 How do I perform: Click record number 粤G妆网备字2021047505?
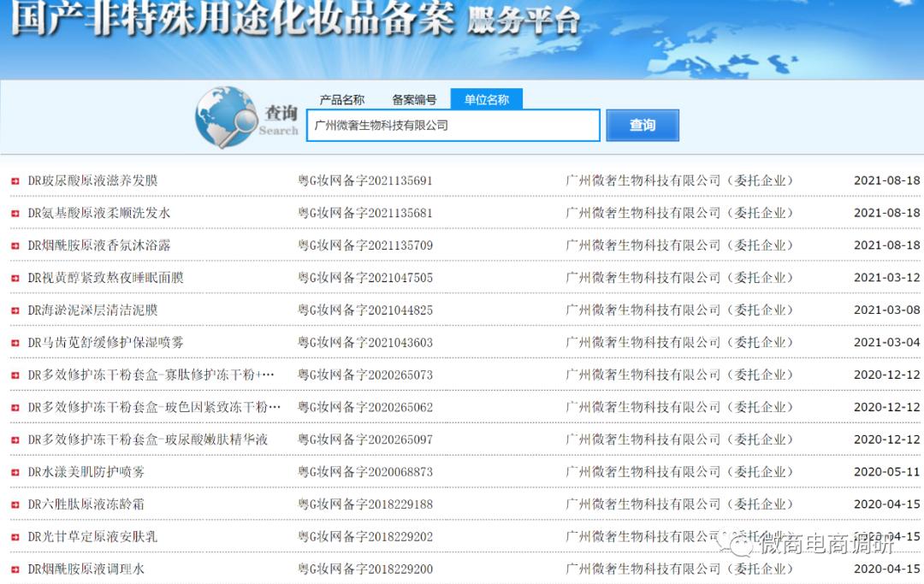[365, 278]
